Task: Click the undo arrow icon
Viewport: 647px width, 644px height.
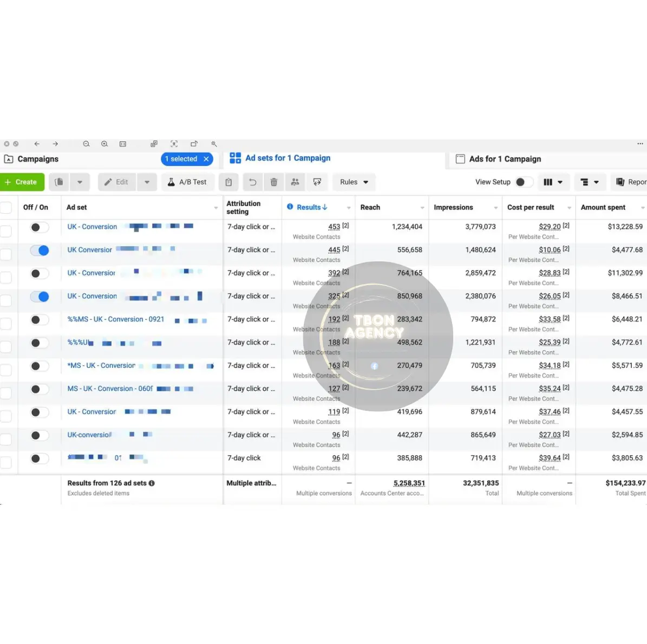Action: point(252,182)
